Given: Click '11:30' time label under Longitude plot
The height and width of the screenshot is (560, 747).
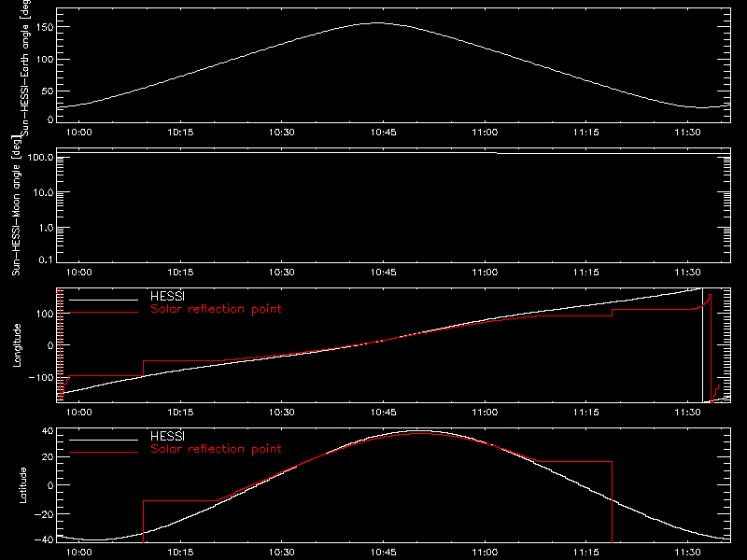Looking at the screenshot, I should tap(688, 412).
